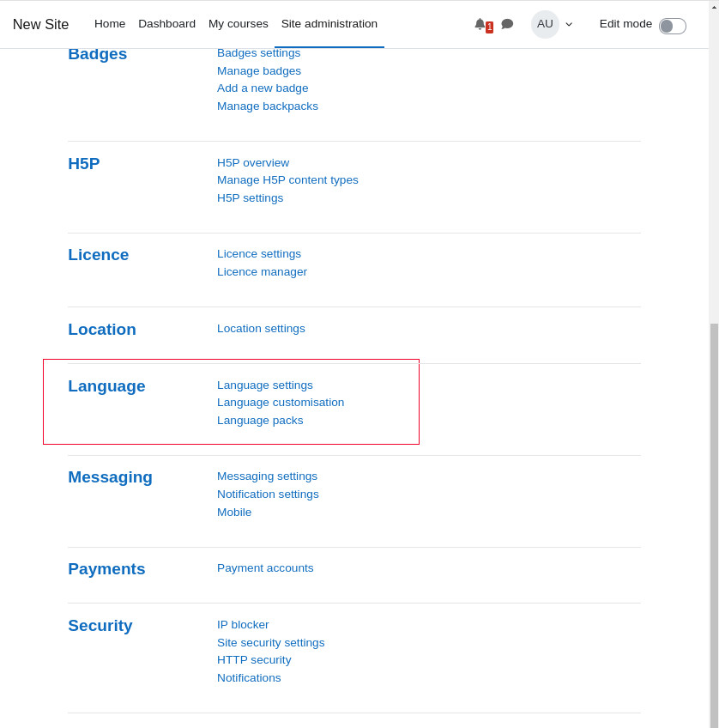The height and width of the screenshot is (728, 719).
Task: Click the Security category heading
Action: pyautogui.click(x=100, y=626)
